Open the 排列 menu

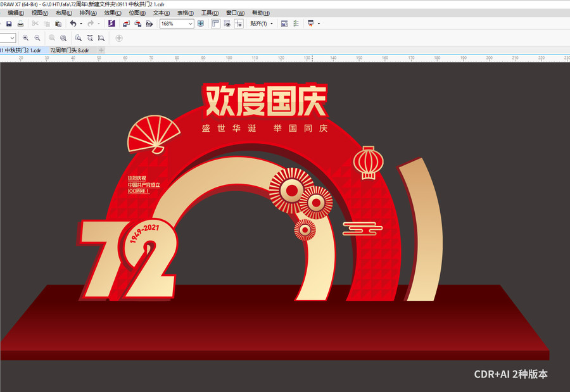88,13
